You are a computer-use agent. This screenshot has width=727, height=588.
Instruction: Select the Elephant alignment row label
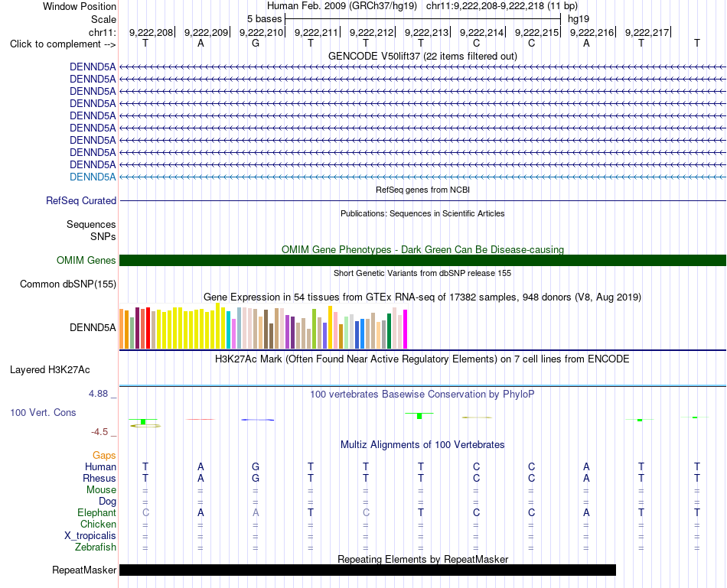click(x=96, y=512)
